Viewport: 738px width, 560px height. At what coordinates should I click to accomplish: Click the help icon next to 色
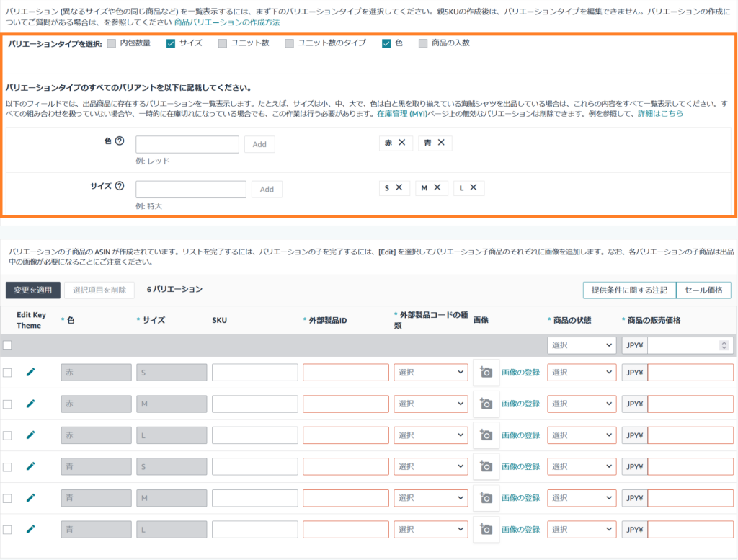coord(120,141)
